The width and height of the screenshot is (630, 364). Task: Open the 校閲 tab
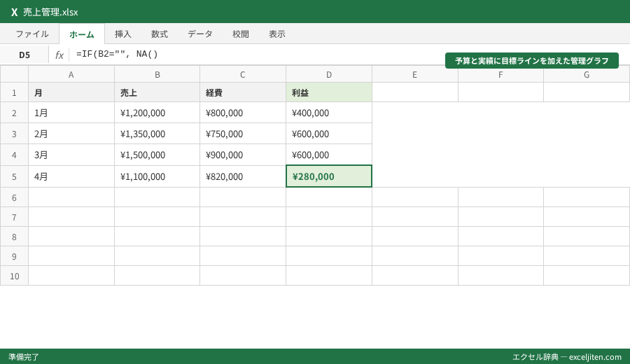point(241,34)
